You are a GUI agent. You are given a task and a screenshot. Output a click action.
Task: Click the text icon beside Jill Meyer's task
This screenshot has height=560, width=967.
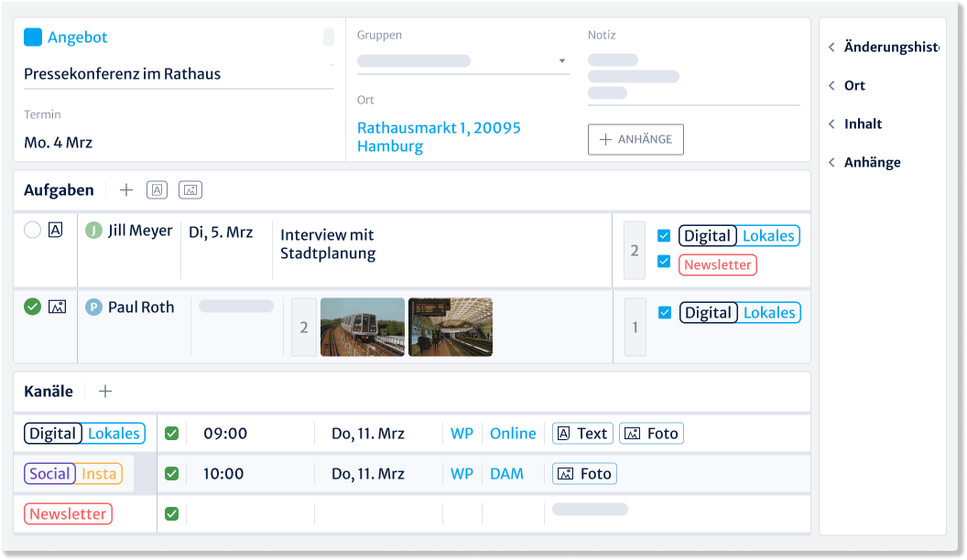[x=55, y=230]
